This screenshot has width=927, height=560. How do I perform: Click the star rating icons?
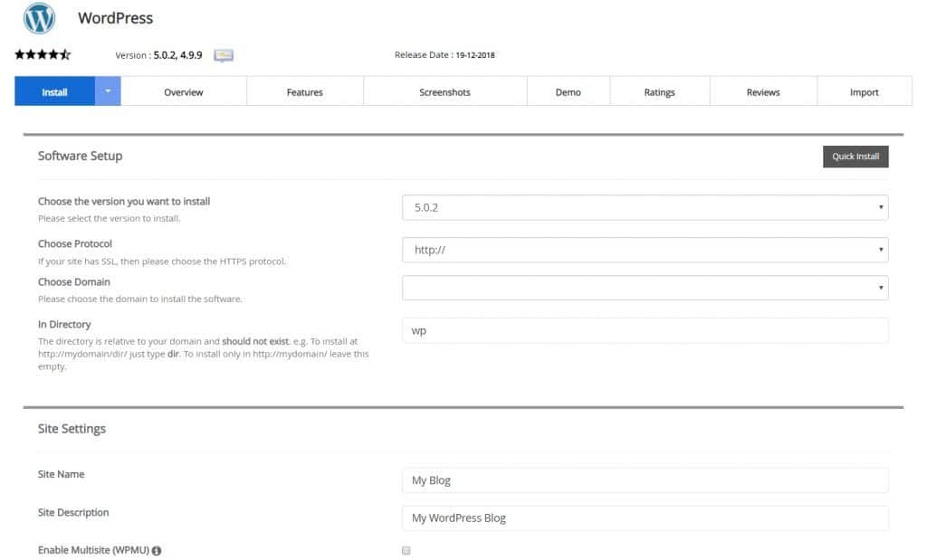tap(43, 55)
